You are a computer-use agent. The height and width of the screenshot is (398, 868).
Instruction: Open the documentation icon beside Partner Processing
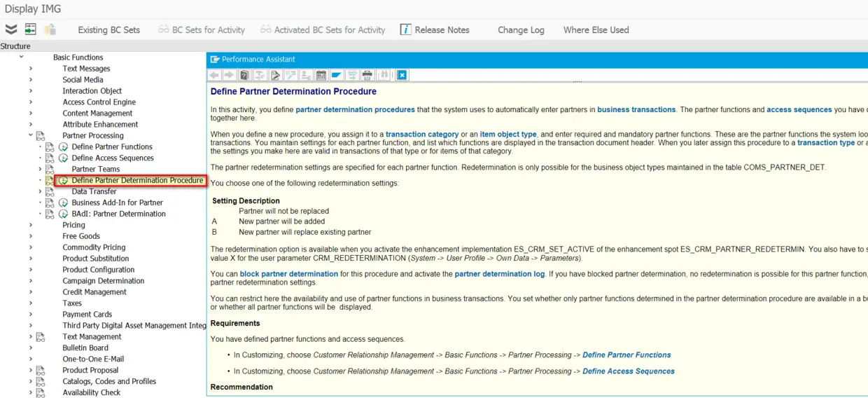point(41,135)
